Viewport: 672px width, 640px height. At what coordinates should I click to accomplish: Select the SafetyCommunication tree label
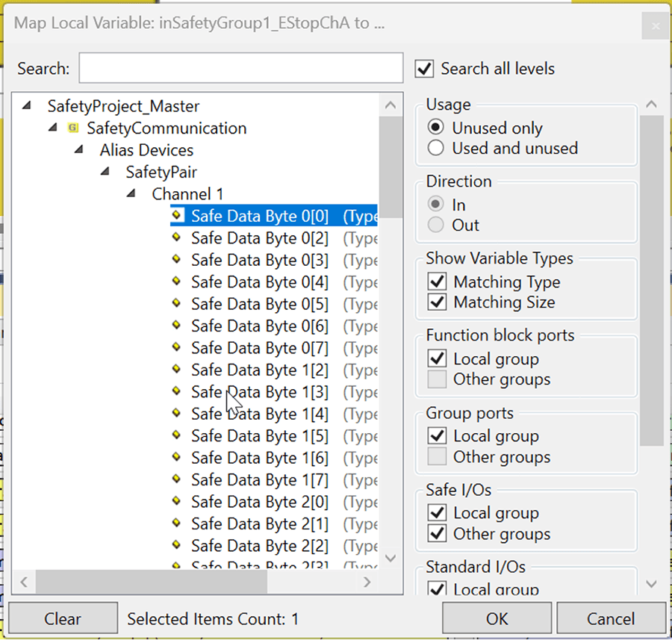point(167,128)
